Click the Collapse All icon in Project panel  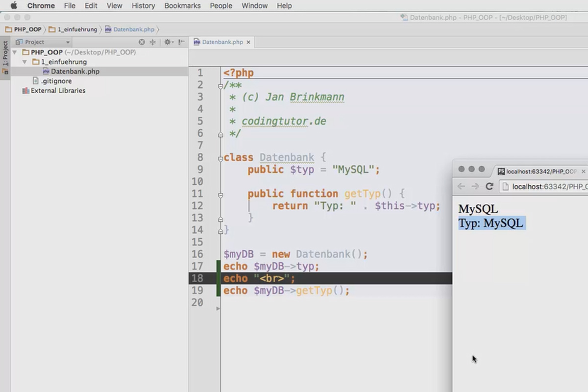153,42
